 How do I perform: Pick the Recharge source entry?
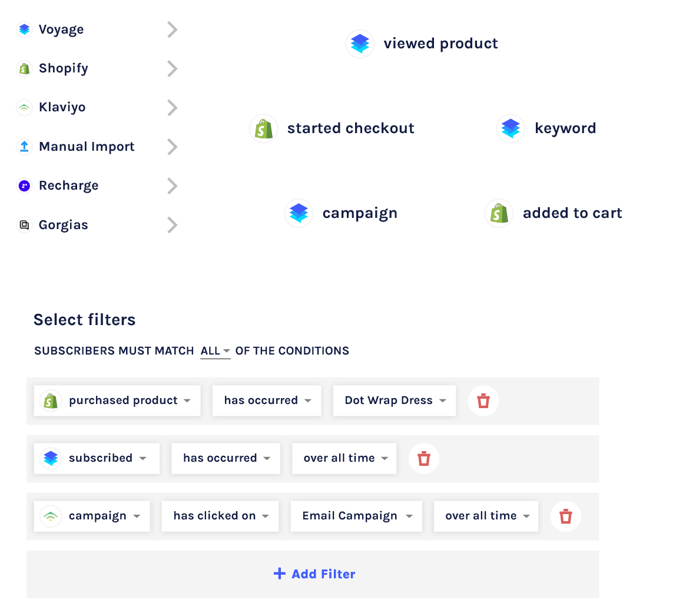coord(68,186)
